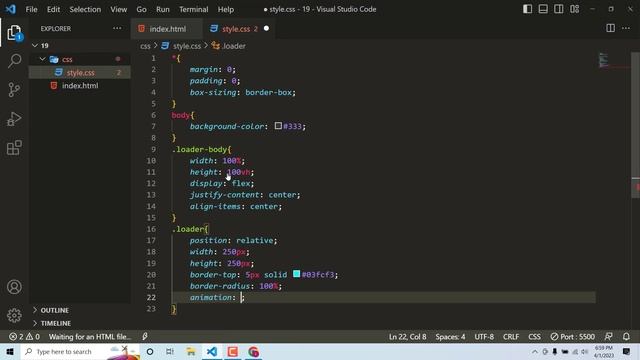This screenshot has width=640, height=360.
Task: Open the File menu
Action: (31, 9)
